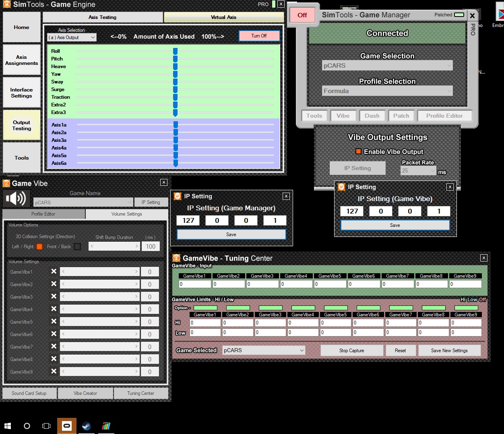Click the Hi limit field for GameVibe1
Viewport: 504px width, 434px height.
click(x=205, y=323)
